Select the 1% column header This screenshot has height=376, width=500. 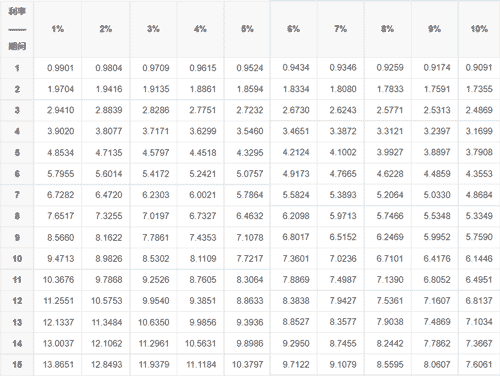point(57,29)
